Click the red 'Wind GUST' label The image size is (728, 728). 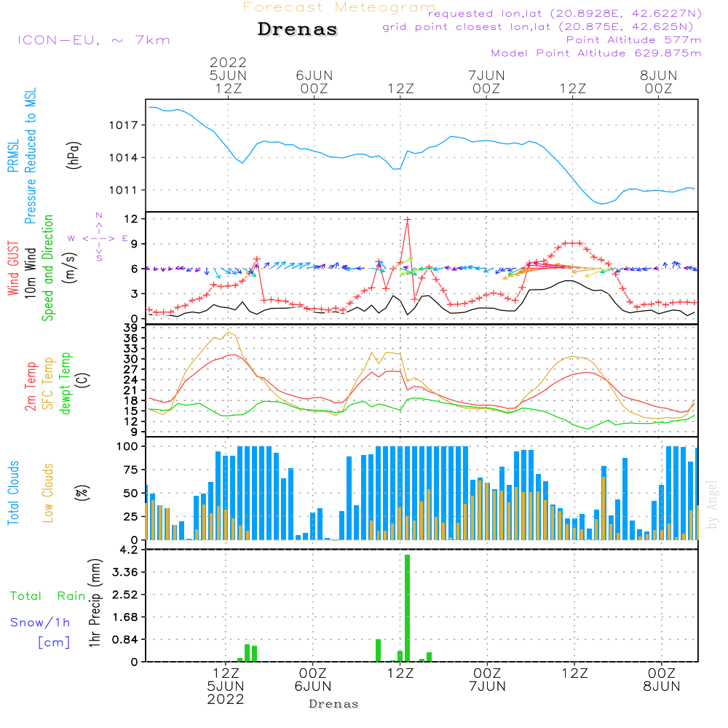13,269
